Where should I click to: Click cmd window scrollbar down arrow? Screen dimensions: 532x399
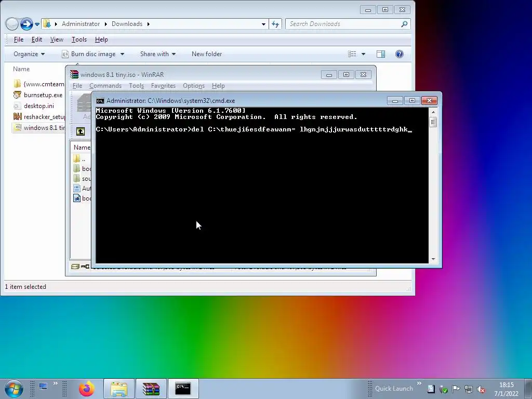tap(433, 259)
